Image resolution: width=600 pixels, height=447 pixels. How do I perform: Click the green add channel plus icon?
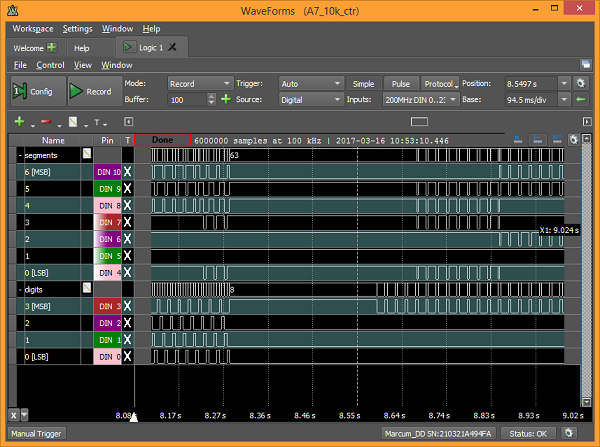pos(19,122)
